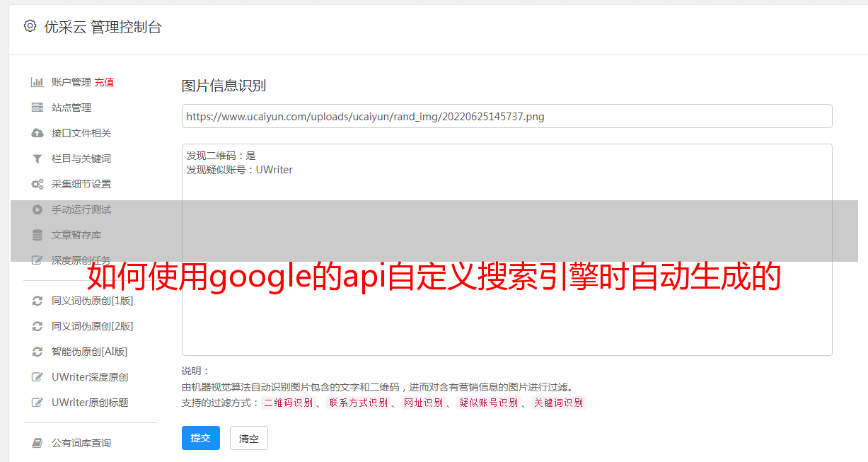Open 站点管理 menu item
868x462 pixels.
pyautogui.click(x=71, y=108)
